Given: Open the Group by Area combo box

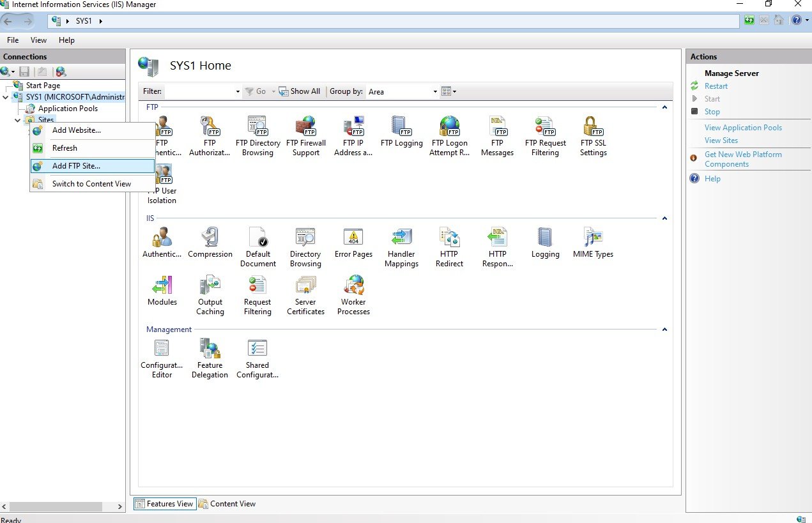Looking at the screenshot, I should pyautogui.click(x=402, y=91).
